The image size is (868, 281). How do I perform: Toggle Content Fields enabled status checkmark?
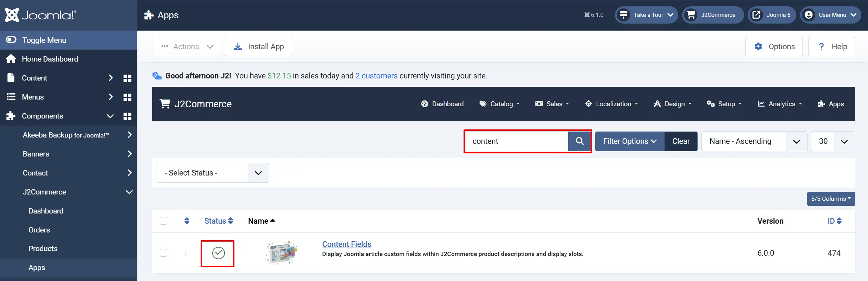pos(219,253)
